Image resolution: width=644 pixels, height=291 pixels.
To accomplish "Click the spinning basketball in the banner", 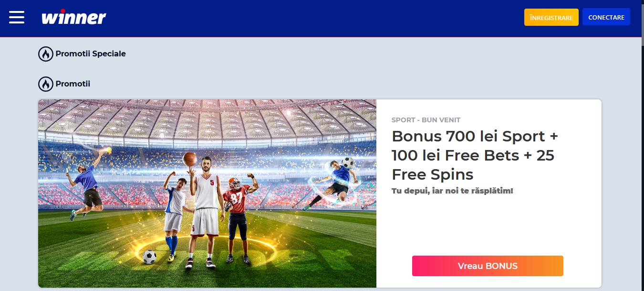I will tap(190, 159).
